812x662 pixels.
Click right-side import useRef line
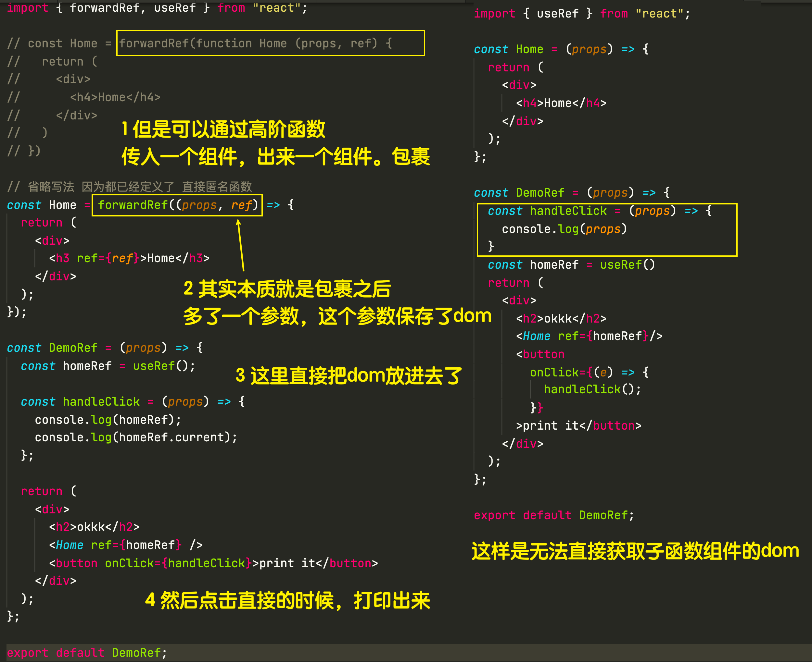[x=581, y=14]
